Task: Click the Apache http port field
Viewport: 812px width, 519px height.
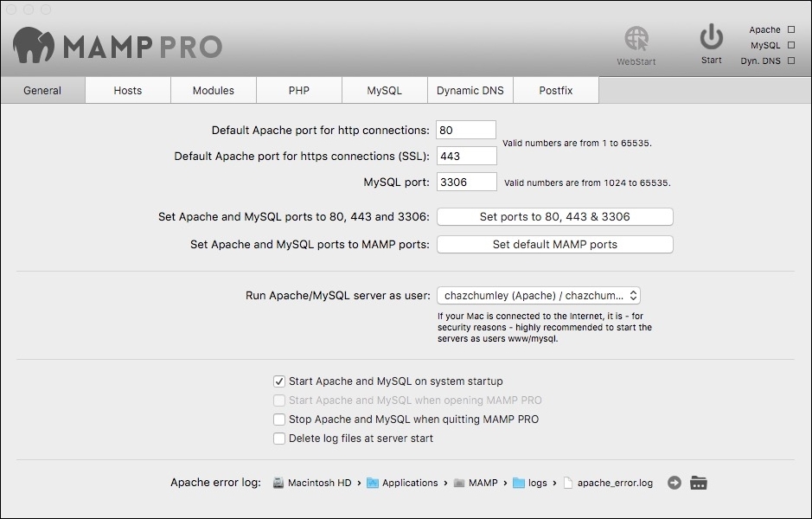Action: pos(466,130)
